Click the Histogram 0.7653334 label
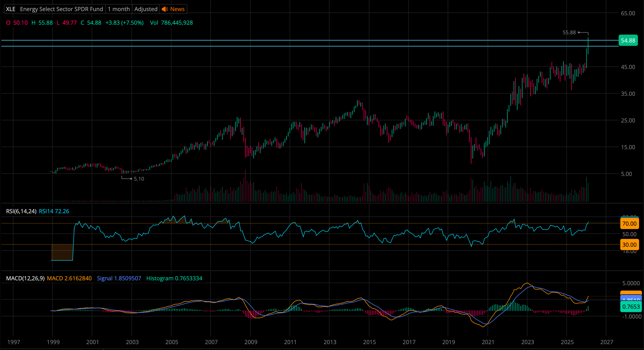The height and width of the screenshot is (350, 644). pyautogui.click(x=174, y=278)
